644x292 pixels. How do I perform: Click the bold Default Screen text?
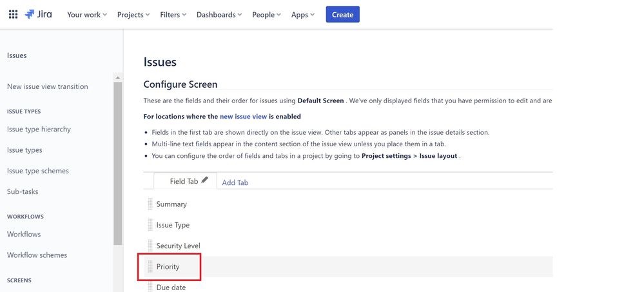320,101
